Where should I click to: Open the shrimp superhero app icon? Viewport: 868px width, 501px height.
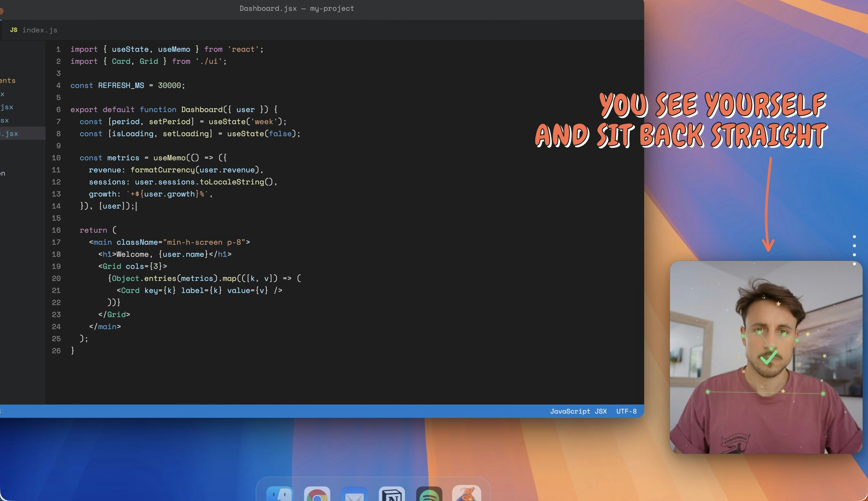pos(466,494)
